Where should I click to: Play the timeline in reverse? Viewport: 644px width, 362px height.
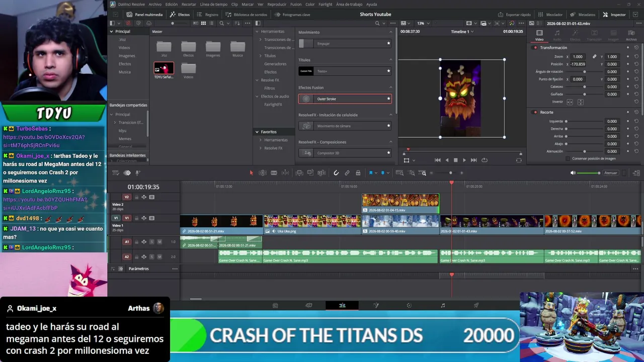point(447,160)
